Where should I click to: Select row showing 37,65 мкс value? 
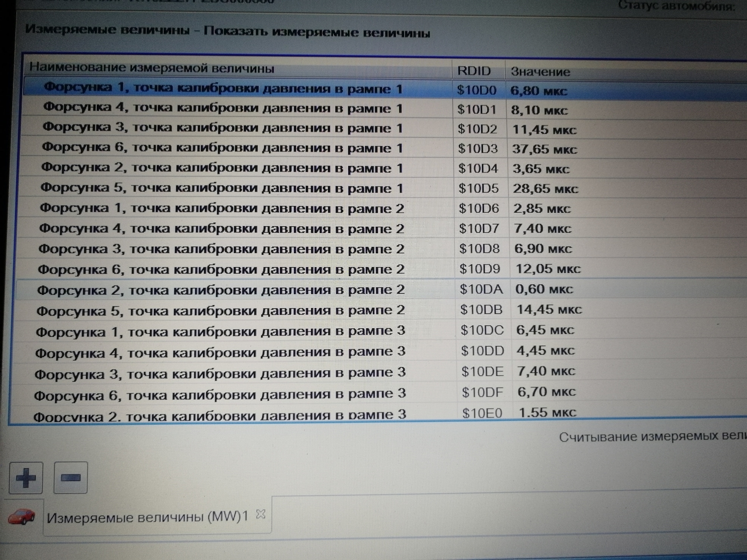click(x=544, y=149)
